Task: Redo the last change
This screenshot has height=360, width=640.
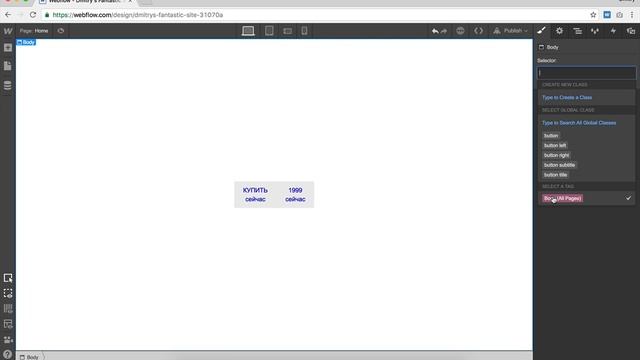Action: [444, 31]
